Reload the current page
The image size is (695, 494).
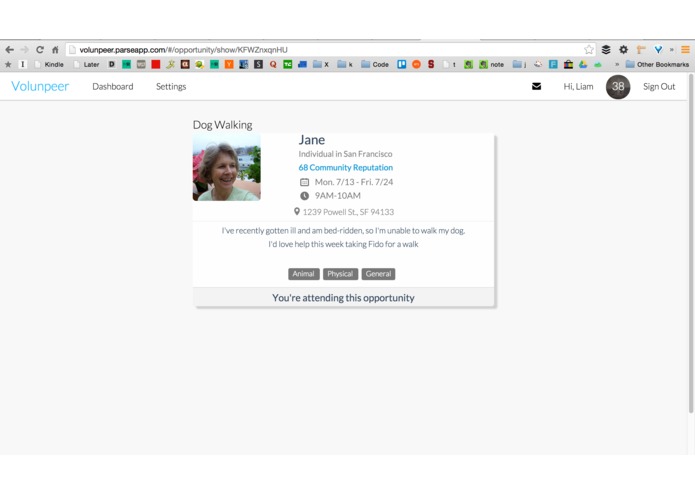tap(40, 50)
